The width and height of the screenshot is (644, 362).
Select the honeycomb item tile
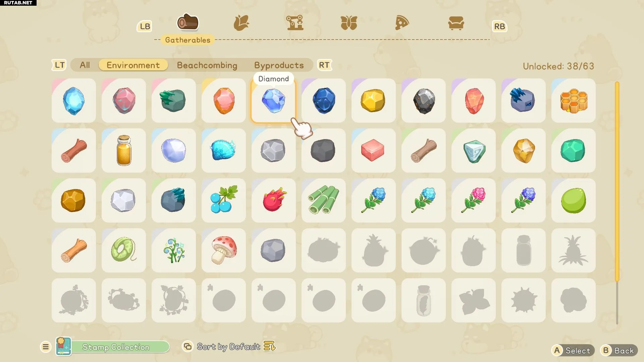[574, 101]
